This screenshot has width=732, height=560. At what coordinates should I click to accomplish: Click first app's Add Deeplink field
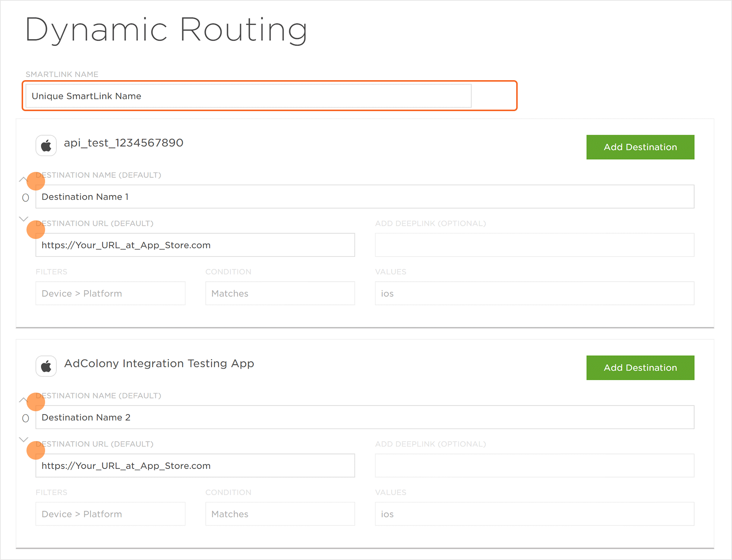(534, 245)
